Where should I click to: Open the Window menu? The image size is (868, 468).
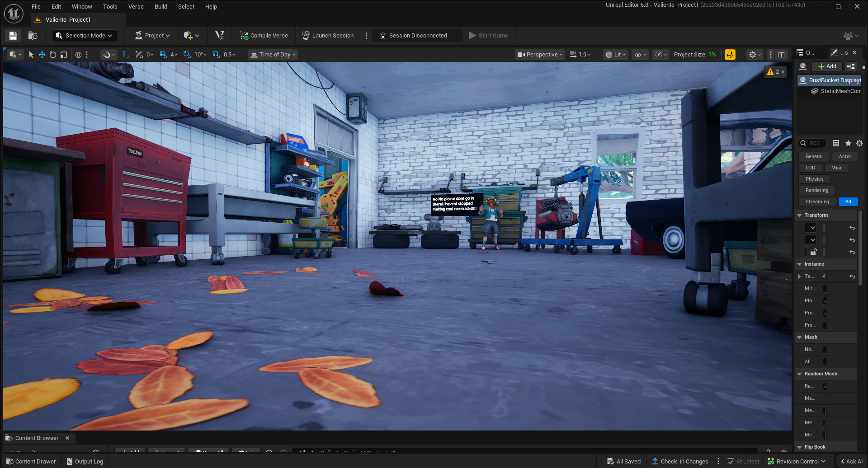click(x=82, y=7)
